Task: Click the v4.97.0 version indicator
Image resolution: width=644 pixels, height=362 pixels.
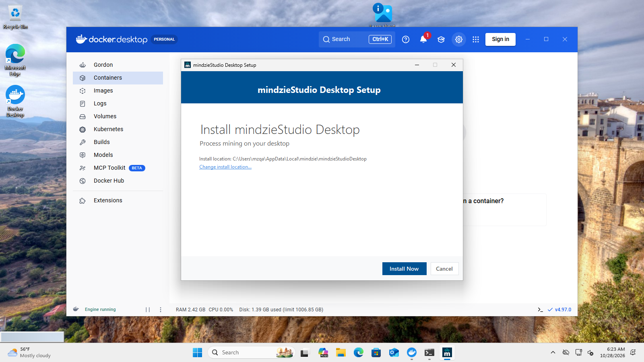Action: [x=559, y=310]
